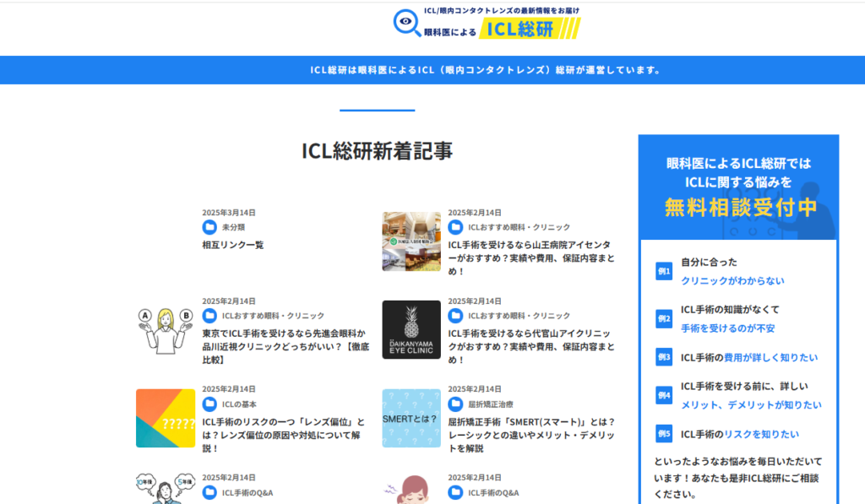865x504 pixels.
Task: Click クリニックがわからない text in sidebar
Action: point(732,280)
